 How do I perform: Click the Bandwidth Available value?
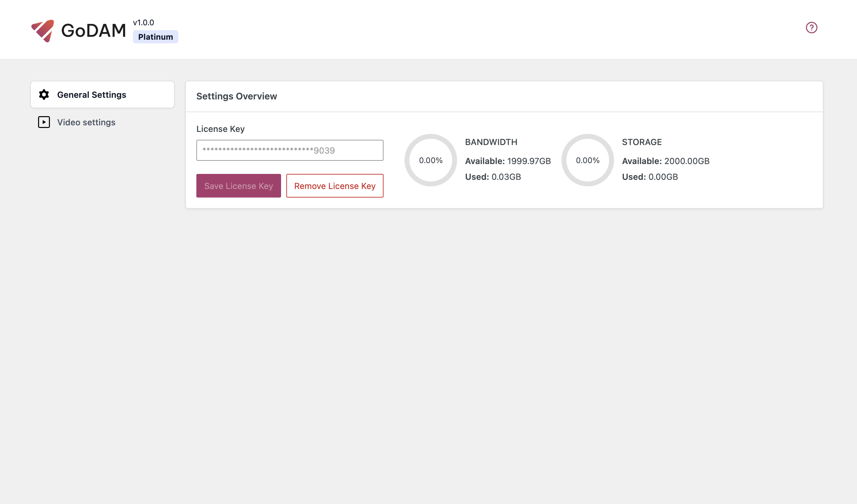click(x=507, y=161)
